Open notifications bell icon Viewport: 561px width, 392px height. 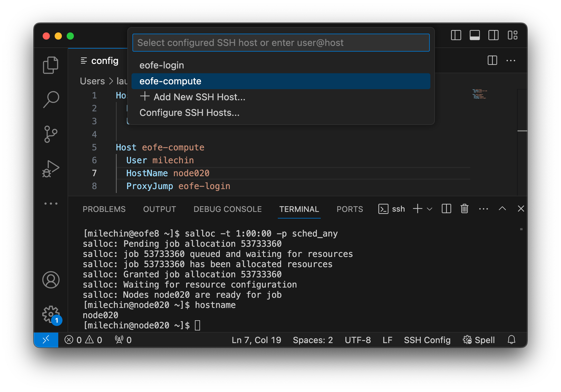coord(511,340)
